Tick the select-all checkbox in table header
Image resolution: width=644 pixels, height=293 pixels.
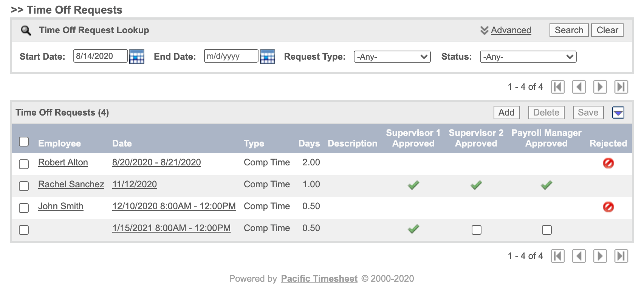(x=24, y=142)
